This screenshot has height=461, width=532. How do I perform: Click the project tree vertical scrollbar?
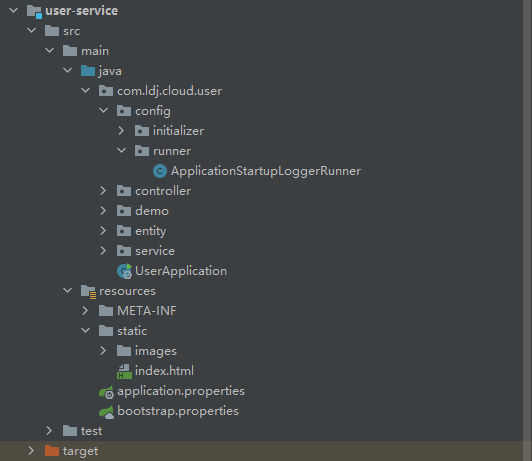527,230
